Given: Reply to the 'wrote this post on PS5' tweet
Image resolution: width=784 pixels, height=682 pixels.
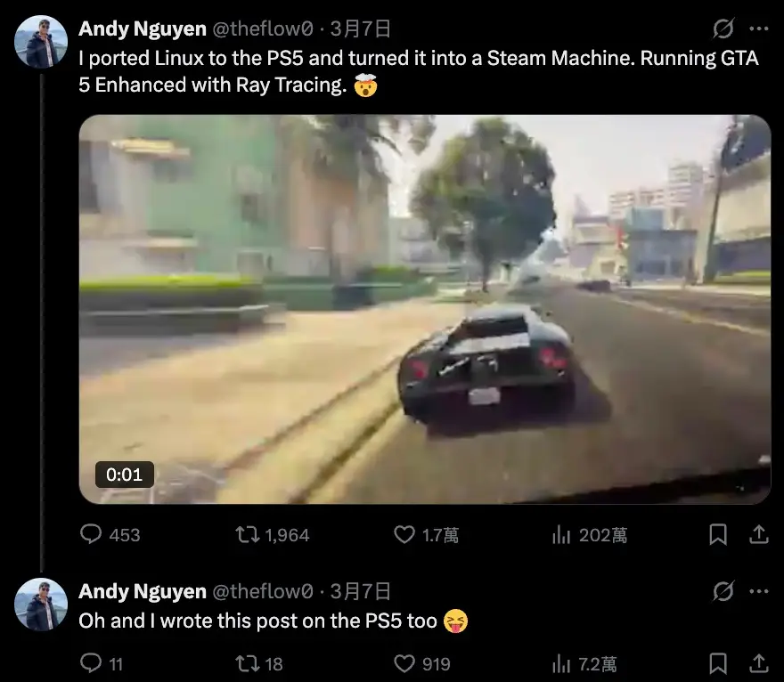Looking at the screenshot, I should (x=91, y=663).
